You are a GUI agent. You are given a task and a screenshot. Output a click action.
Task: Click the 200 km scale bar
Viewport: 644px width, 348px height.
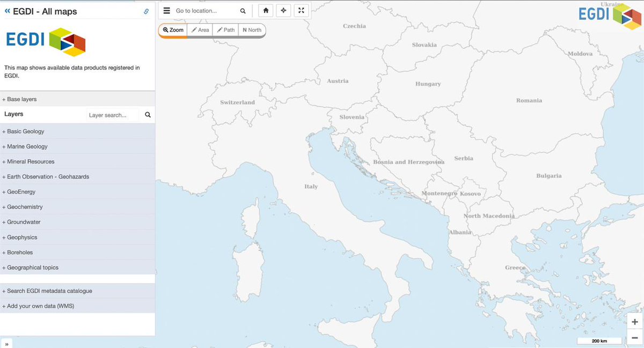point(599,341)
